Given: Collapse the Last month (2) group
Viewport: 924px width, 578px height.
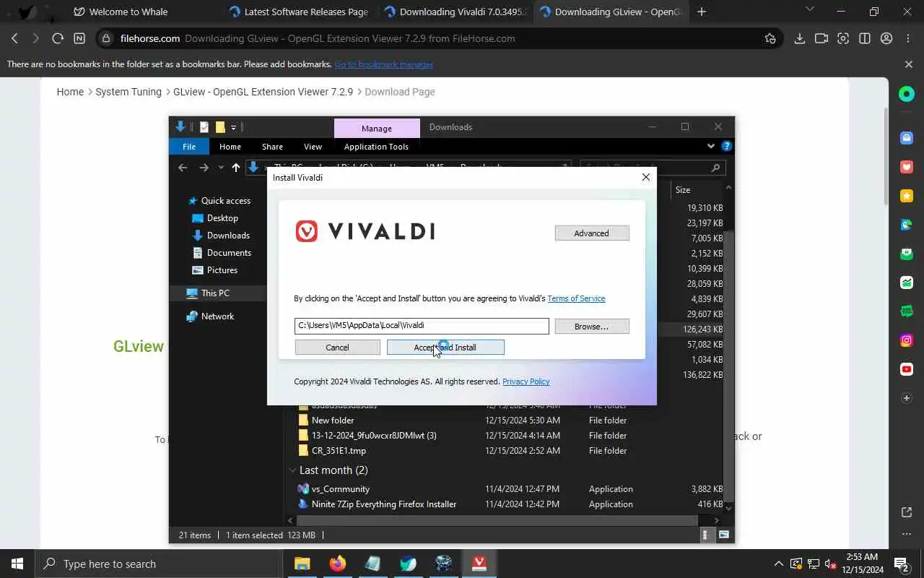Looking at the screenshot, I should pyautogui.click(x=292, y=470).
